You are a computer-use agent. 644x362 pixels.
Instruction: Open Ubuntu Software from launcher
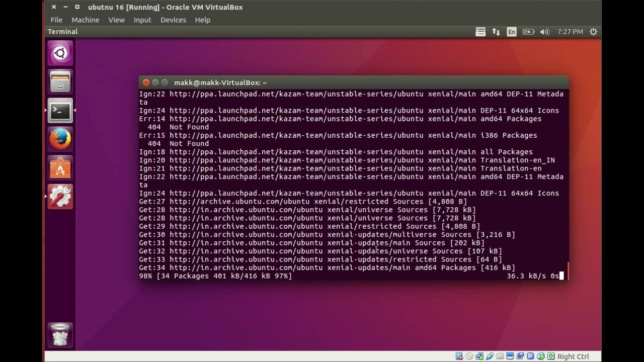tap(60, 168)
